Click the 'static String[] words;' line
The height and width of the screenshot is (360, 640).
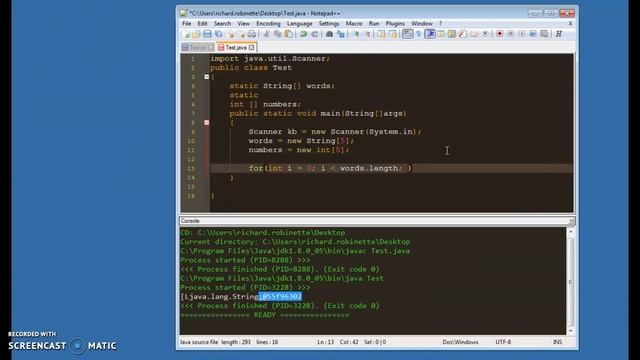point(282,86)
